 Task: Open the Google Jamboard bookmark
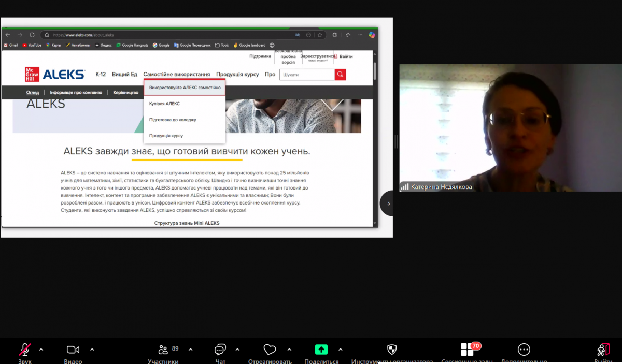coord(249,45)
